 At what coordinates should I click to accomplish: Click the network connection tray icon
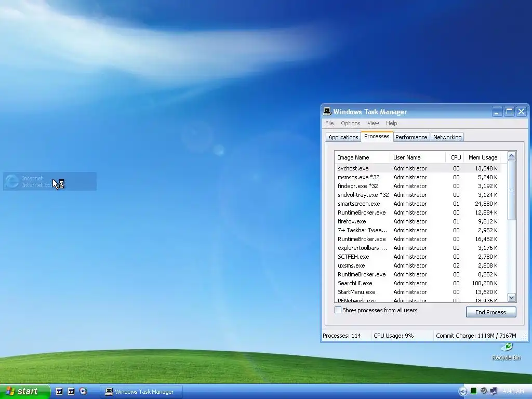(494, 391)
